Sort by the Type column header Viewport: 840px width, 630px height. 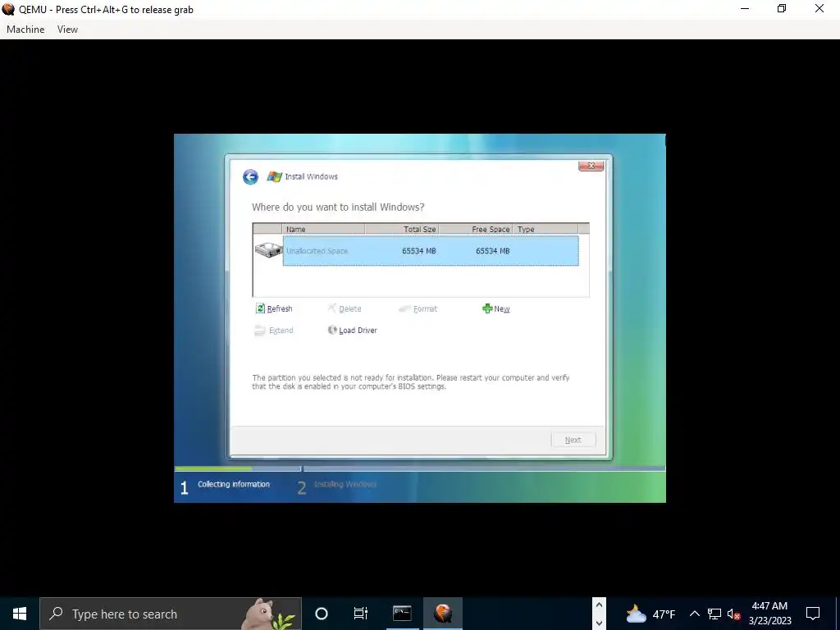click(x=546, y=230)
